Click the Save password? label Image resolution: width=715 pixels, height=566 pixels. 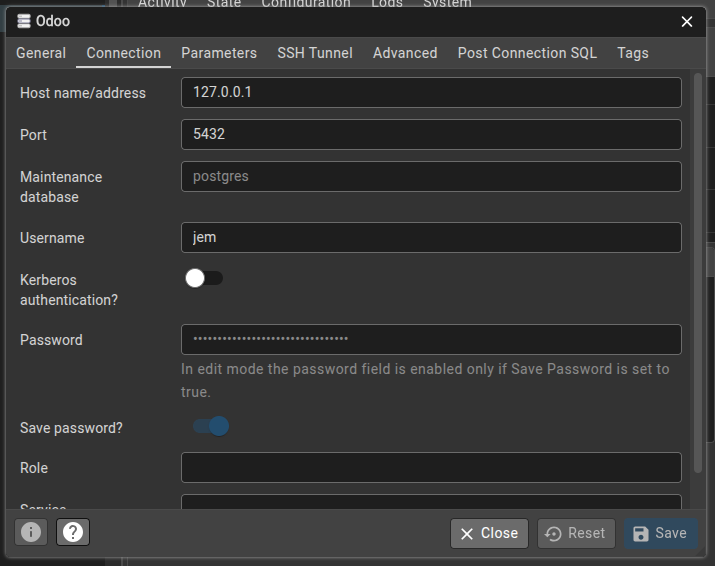point(71,428)
